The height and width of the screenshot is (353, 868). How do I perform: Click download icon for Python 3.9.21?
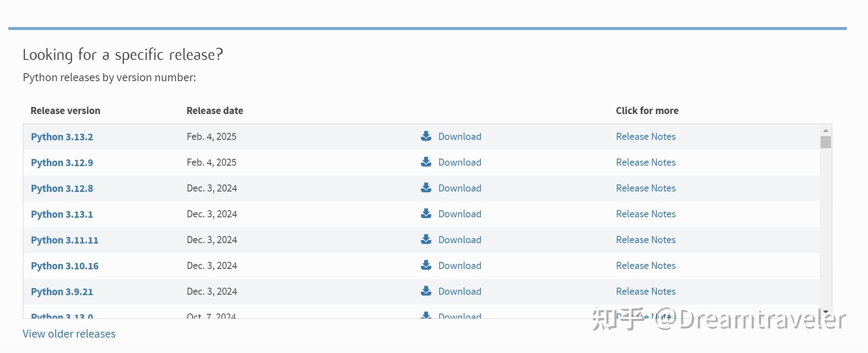pyautogui.click(x=426, y=291)
